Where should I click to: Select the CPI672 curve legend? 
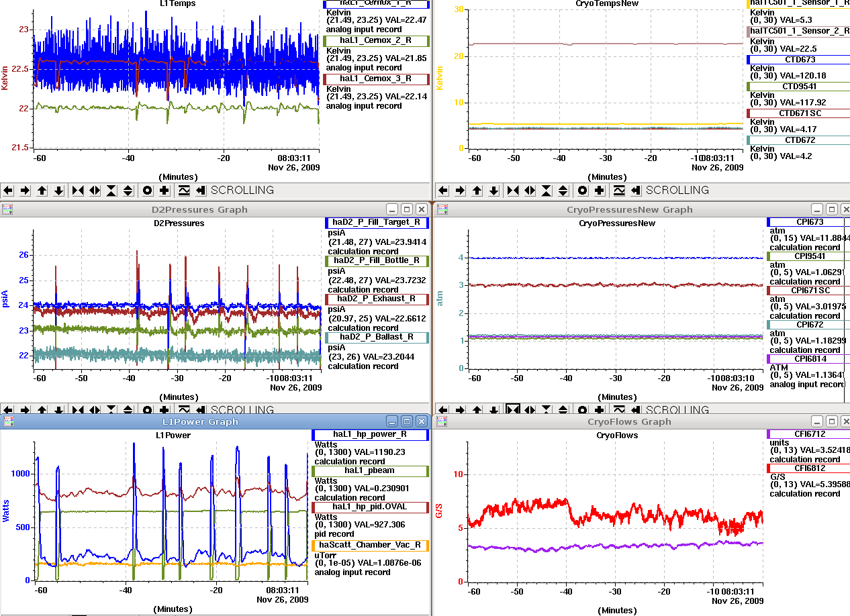coord(808,324)
